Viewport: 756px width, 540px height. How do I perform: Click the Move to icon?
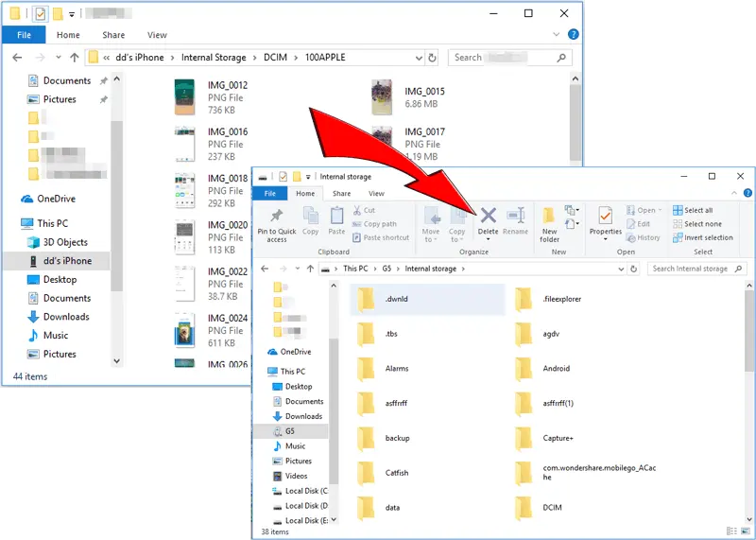click(431, 216)
